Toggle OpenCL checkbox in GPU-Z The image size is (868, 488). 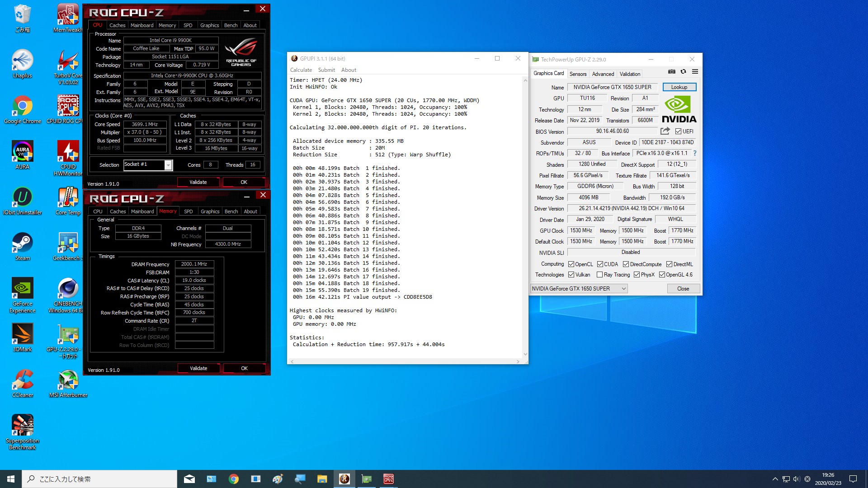(x=571, y=264)
